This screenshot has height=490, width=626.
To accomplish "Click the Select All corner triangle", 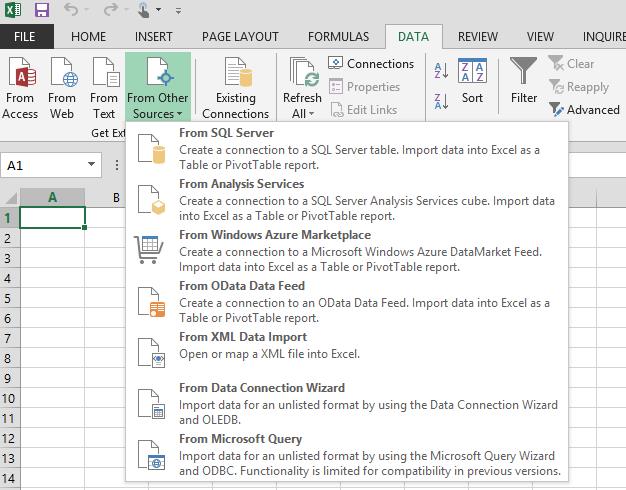I will 10,197.
